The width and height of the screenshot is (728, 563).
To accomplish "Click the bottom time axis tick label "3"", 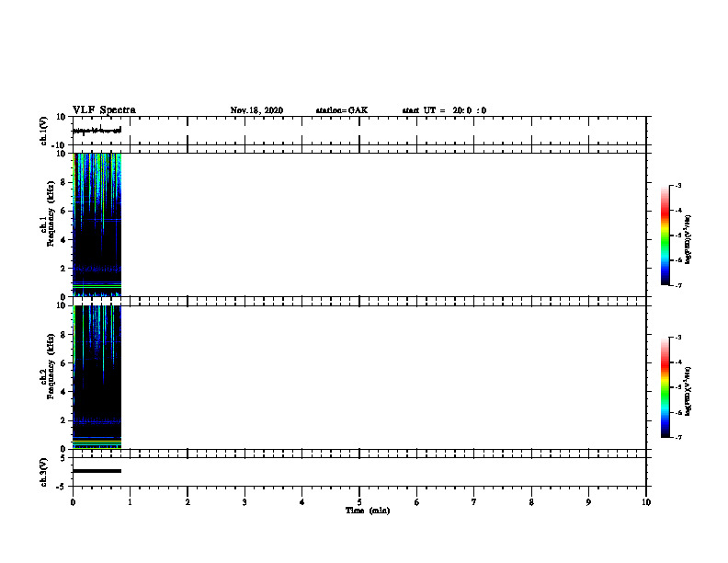I will 245,502.
